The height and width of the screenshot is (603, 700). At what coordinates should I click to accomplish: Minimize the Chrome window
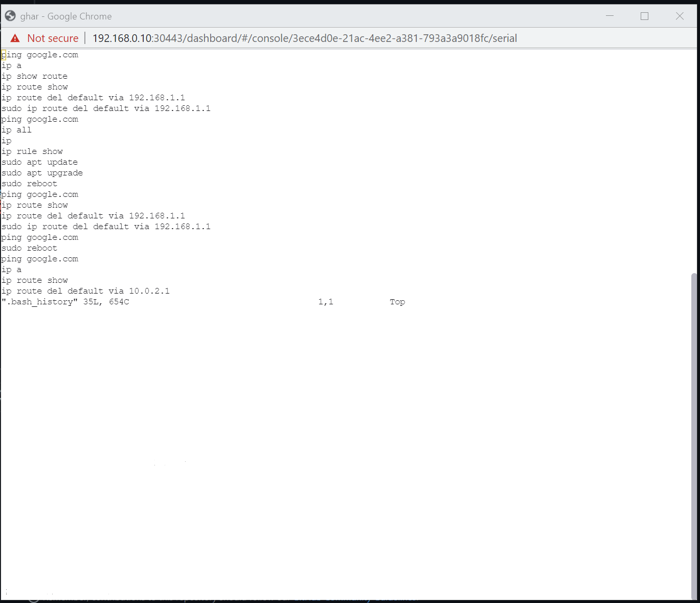609,16
